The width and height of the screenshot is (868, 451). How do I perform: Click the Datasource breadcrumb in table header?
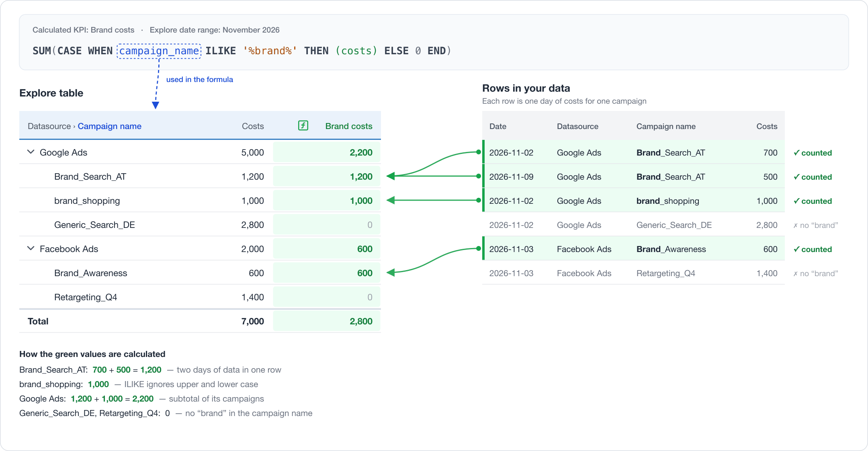coord(49,126)
